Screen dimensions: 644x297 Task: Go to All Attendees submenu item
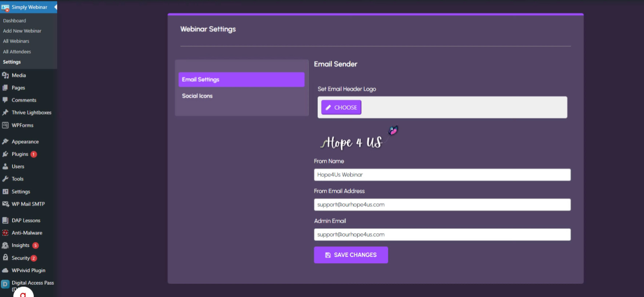(x=17, y=51)
